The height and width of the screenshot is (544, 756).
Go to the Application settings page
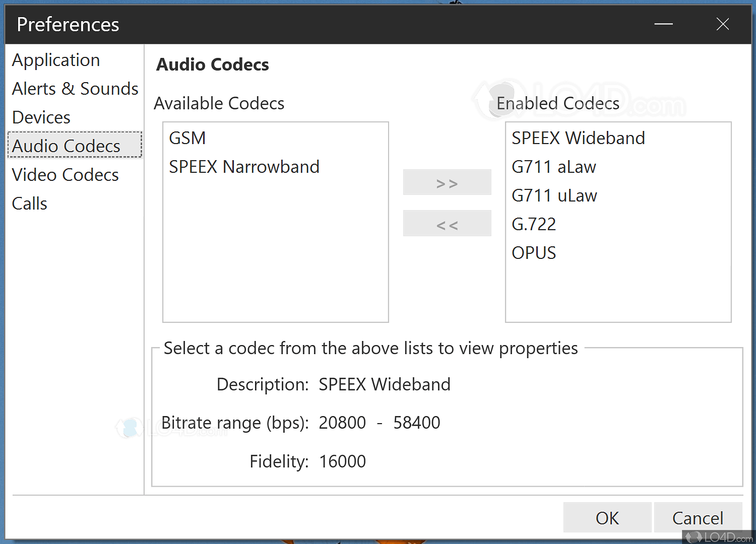click(x=55, y=59)
